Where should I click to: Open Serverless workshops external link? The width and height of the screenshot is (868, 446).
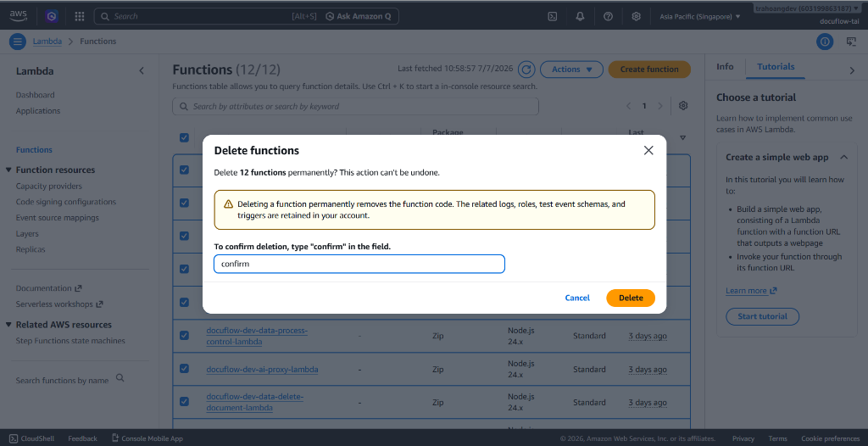click(59, 304)
